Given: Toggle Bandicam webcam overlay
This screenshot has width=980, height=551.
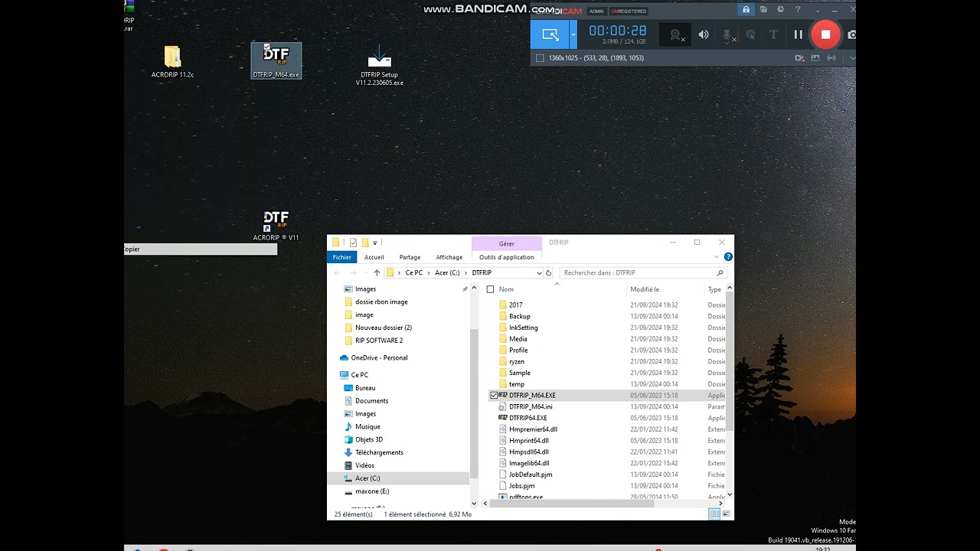Looking at the screenshot, I should [676, 34].
